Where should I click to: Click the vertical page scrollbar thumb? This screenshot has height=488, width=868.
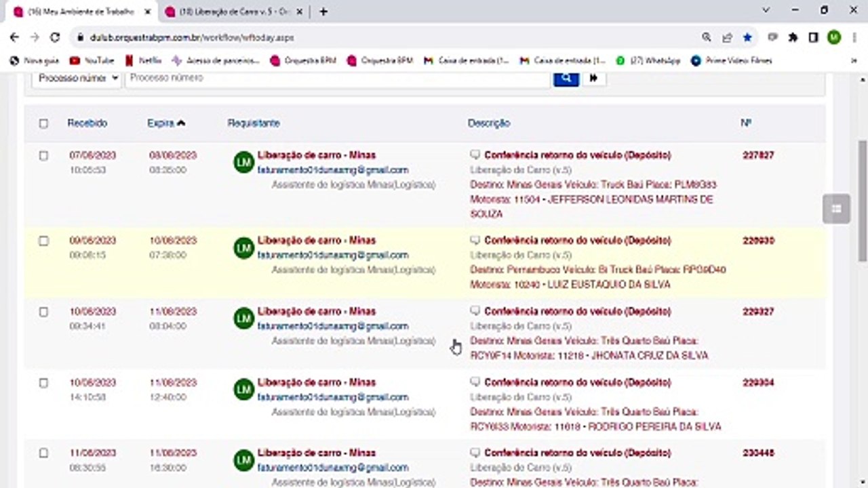(863, 201)
